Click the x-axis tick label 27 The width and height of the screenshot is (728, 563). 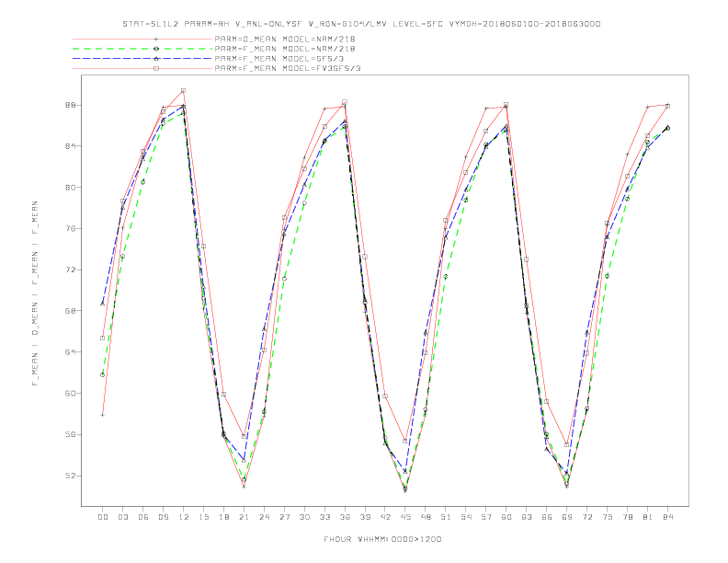(284, 517)
